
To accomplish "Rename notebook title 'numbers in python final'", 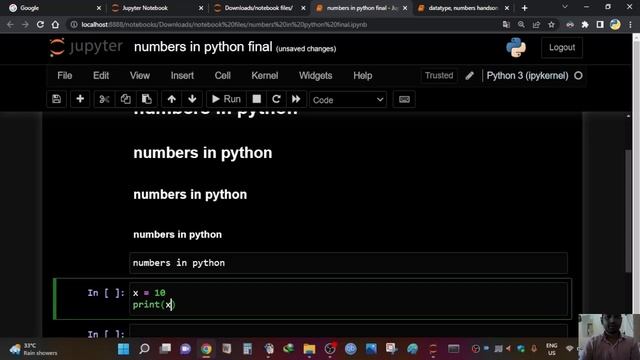I will [203, 47].
